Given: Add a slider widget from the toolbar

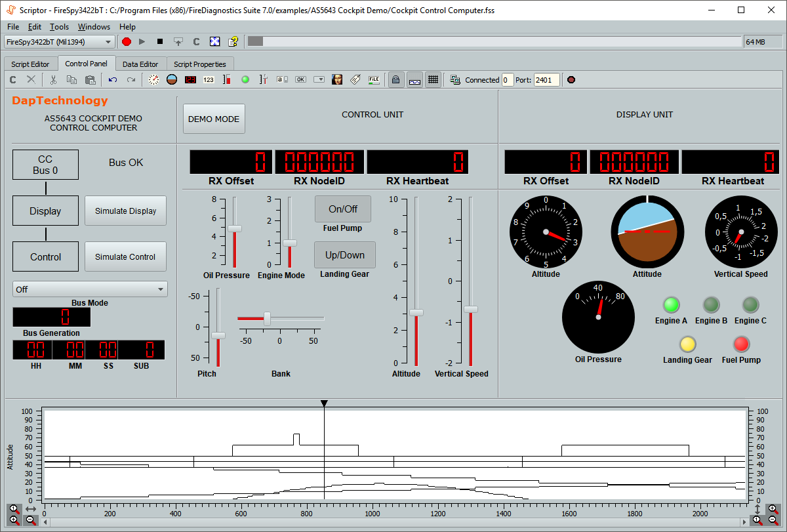Looking at the screenshot, I should 264,80.
